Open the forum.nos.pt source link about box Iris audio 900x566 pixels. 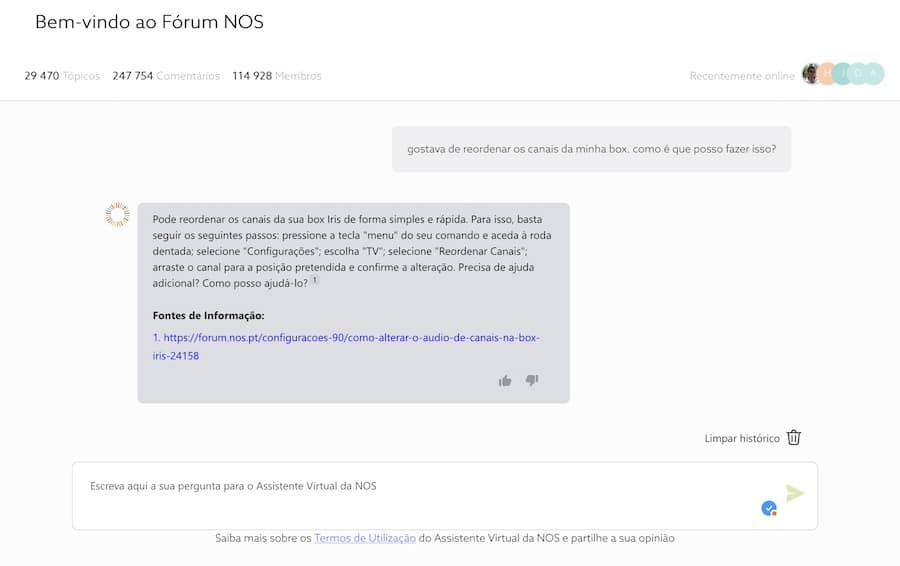[x=346, y=347]
